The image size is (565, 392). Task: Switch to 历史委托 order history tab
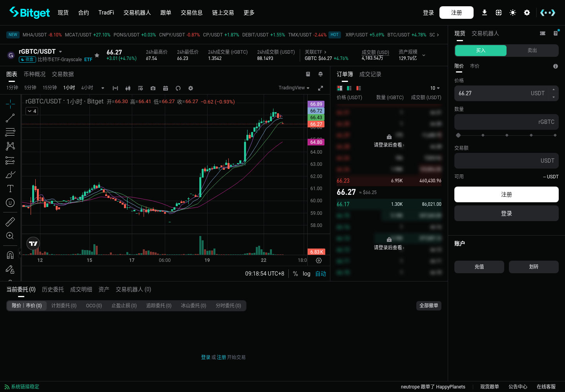[x=53, y=289]
